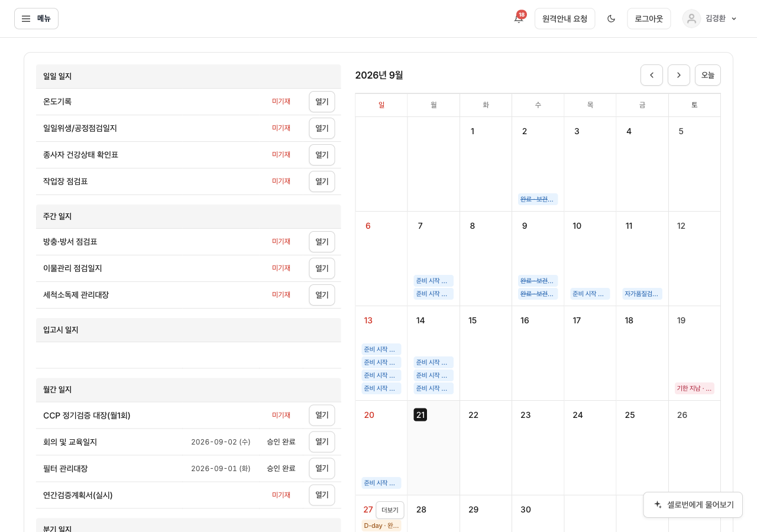Open 연간검증계획서(실시) with 열기

pos(322,495)
